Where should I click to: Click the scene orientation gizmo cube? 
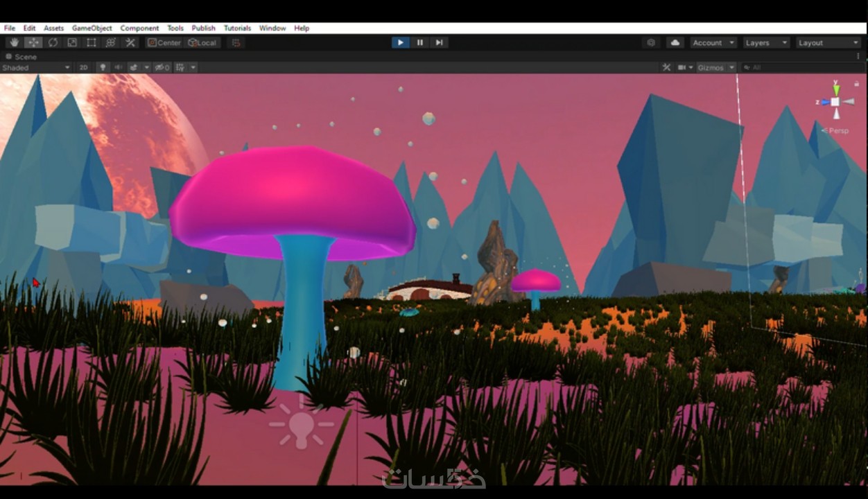tap(835, 102)
